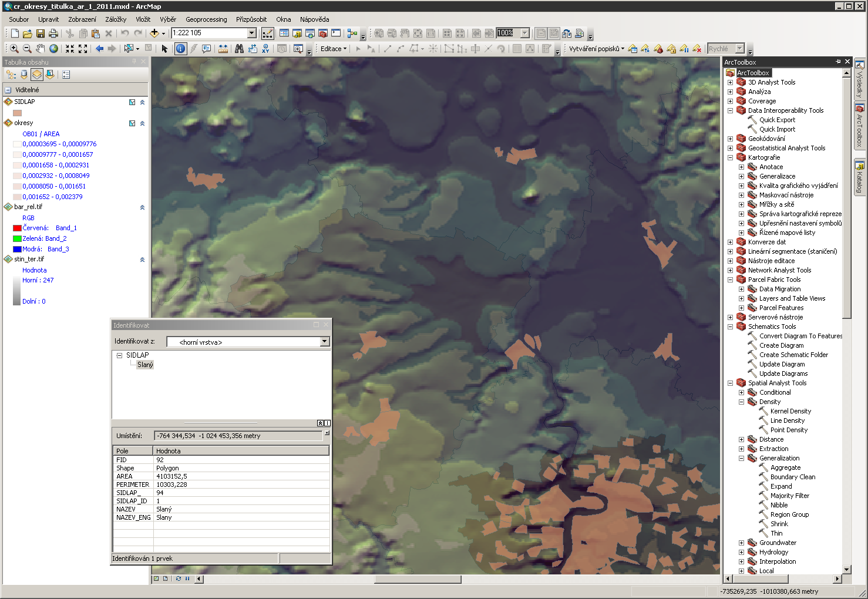Click the green Band_2 swatch
The height and width of the screenshot is (599, 868).
click(x=17, y=238)
